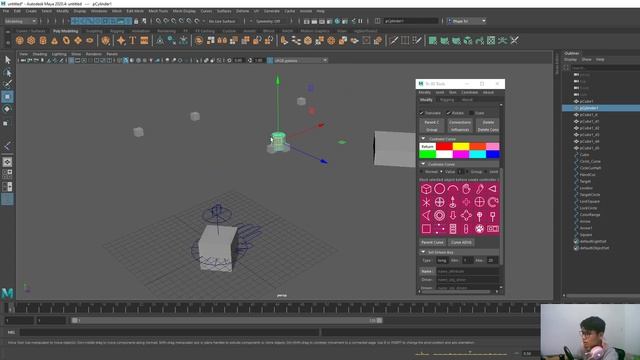Viewport: 640px width, 360px height.
Task: Click the Group button in tool window
Action: coord(431,130)
